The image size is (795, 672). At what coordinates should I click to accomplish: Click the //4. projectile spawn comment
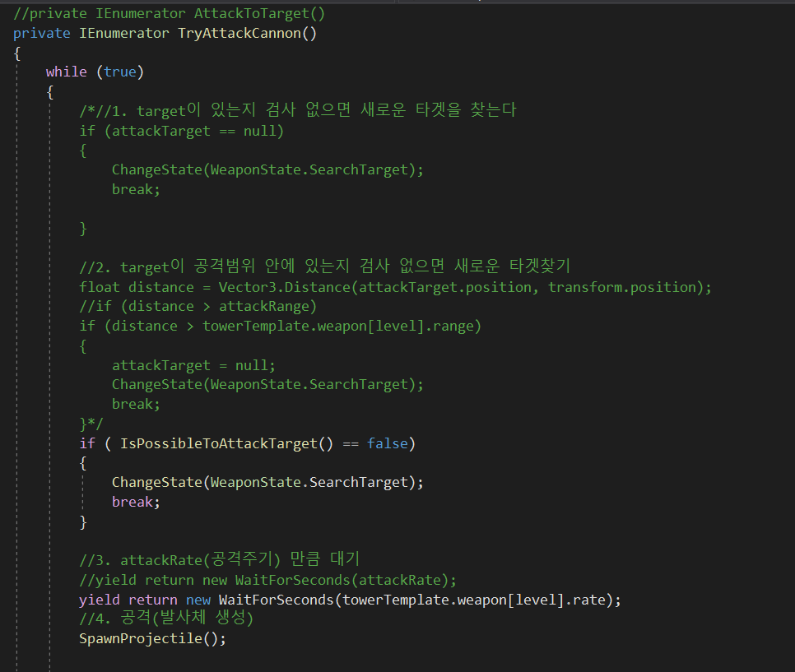[166, 619]
